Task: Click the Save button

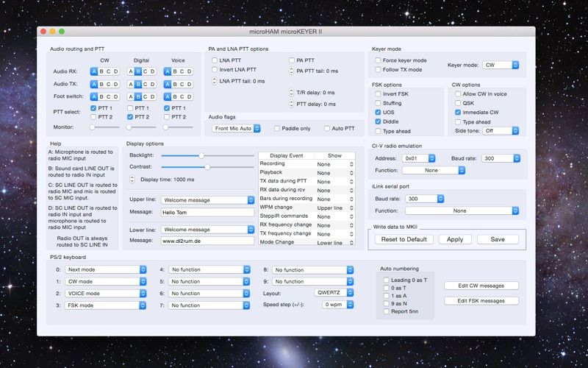Action: [x=498, y=240]
